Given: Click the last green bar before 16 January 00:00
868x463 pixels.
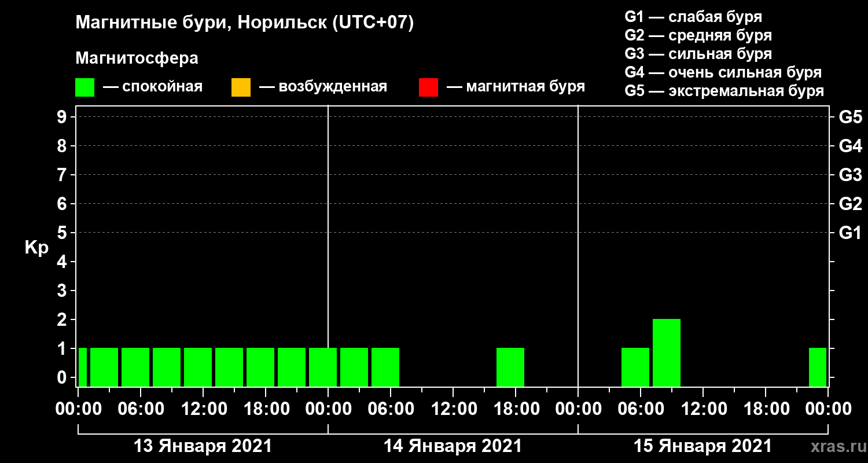Looking at the screenshot, I should point(818,367).
